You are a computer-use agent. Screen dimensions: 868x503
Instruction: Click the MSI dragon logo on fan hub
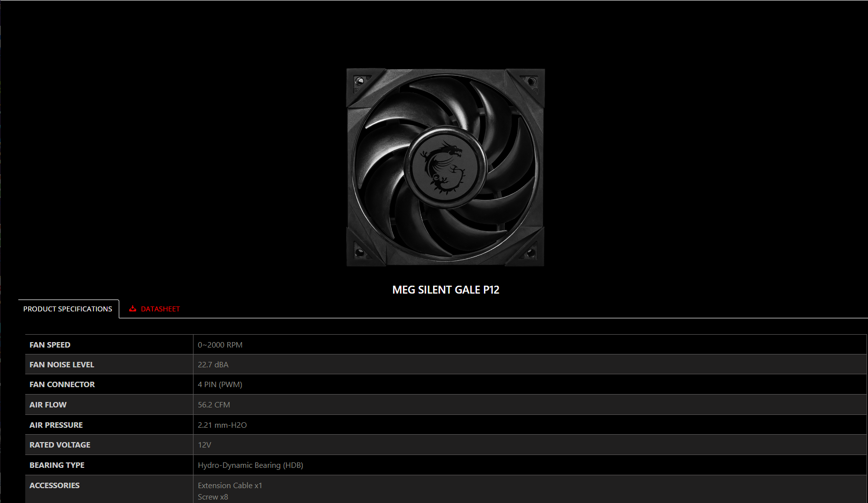[x=443, y=167]
